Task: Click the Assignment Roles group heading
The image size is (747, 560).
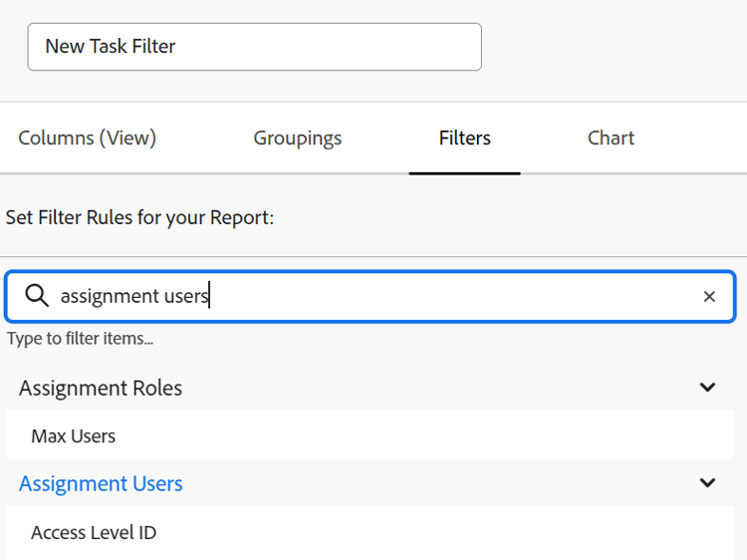Action: 101,388
